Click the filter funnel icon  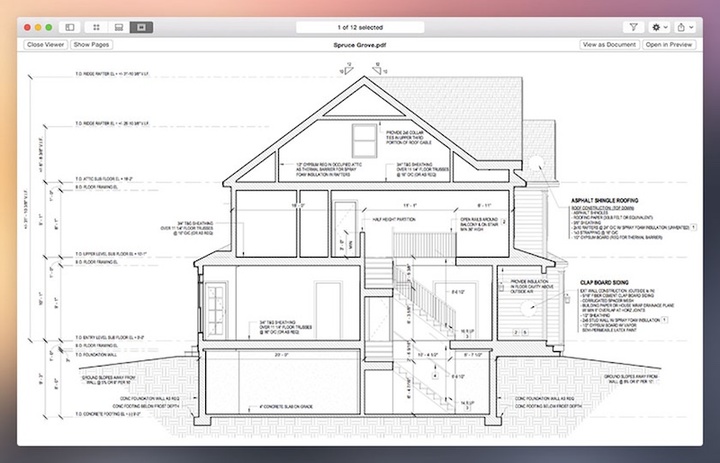coord(634,26)
